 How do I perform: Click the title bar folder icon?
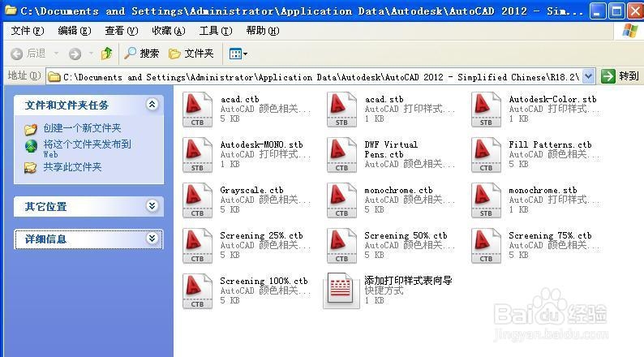point(11,11)
